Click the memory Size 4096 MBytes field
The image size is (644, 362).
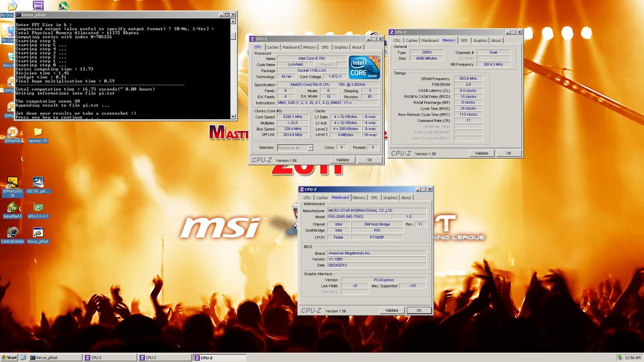coord(426,58)
